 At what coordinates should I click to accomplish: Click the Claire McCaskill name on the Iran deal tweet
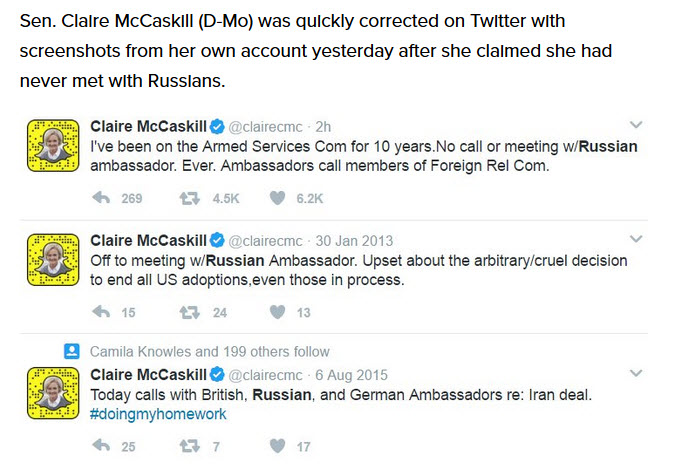click(148, 374)
